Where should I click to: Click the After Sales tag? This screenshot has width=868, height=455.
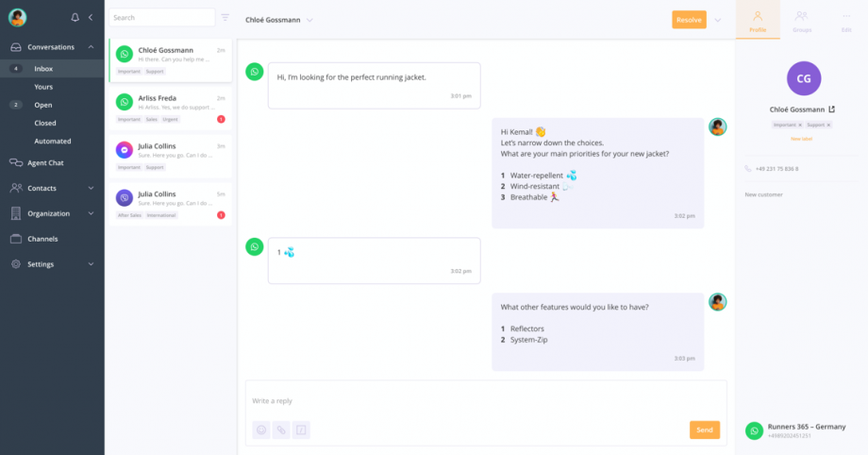pyautogui.click(x=129, y=215)
